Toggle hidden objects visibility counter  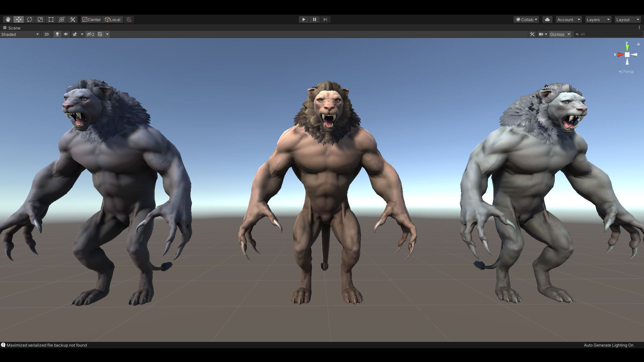(x=91, y=34)
